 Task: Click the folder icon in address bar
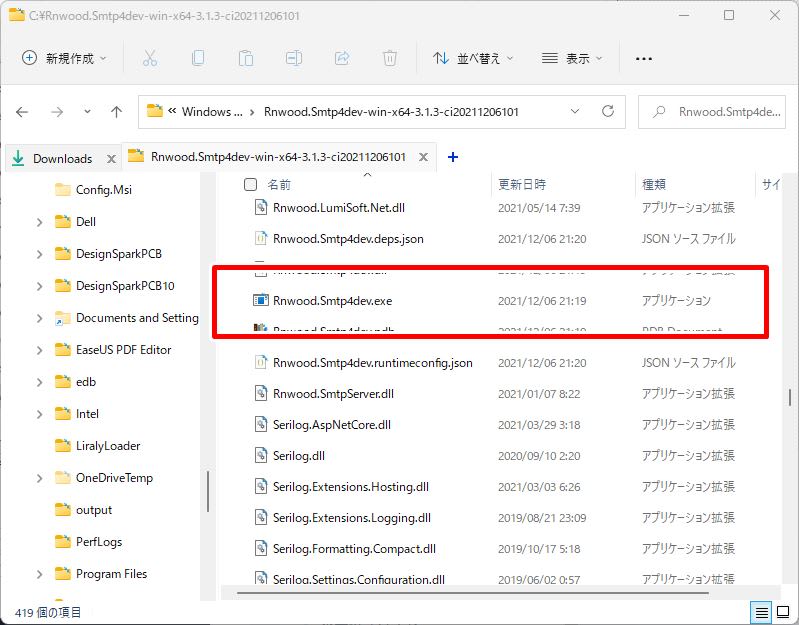point(155,111)
